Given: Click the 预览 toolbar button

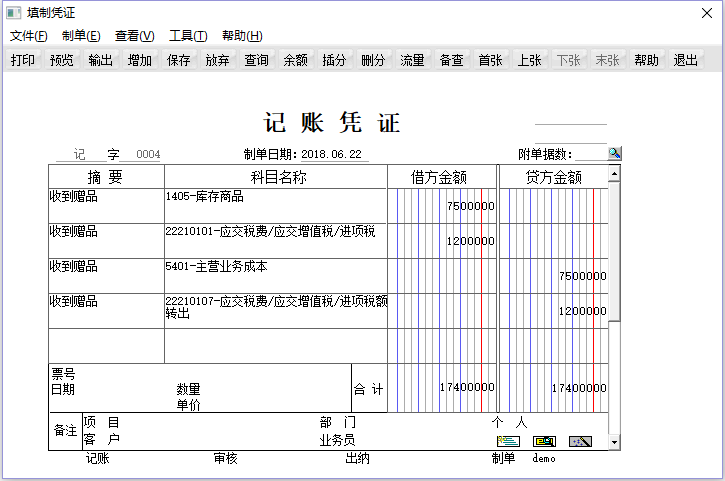Looking at the screenshot, I should click(61, 60).
